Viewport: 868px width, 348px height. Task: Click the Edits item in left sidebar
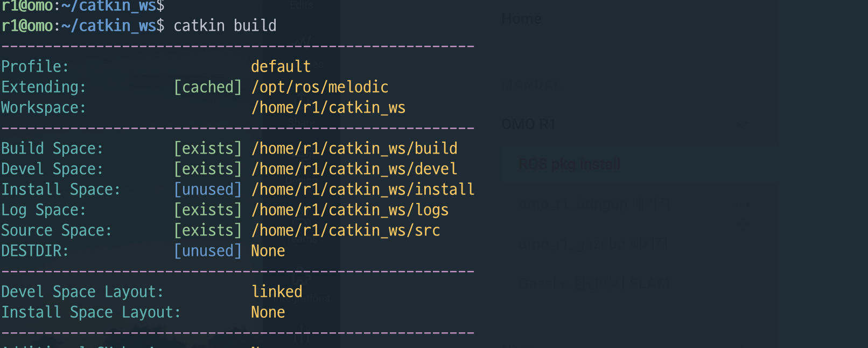(x=302, y=5)
